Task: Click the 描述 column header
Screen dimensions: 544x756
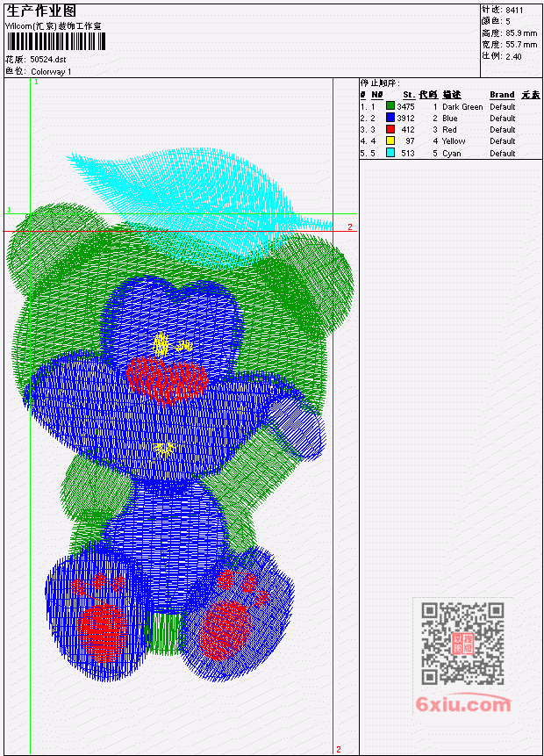Action: pyautogui.click(x=452, y=95)
